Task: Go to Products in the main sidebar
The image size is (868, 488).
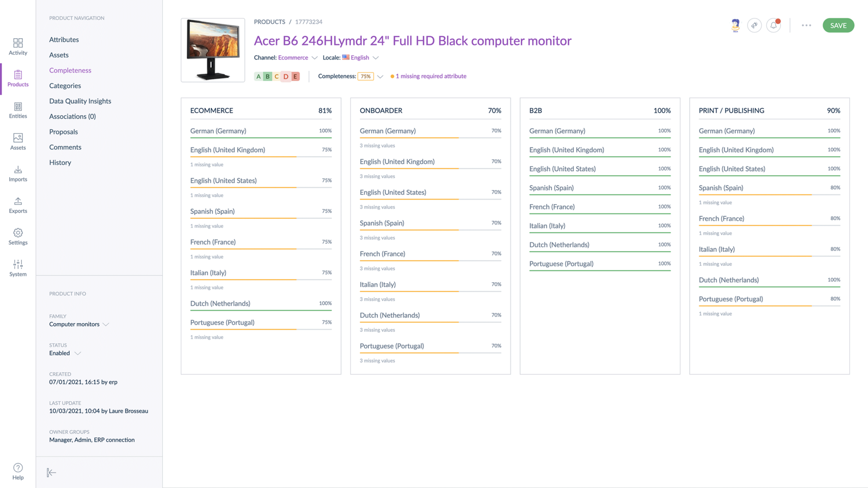Action: point(18,78)
